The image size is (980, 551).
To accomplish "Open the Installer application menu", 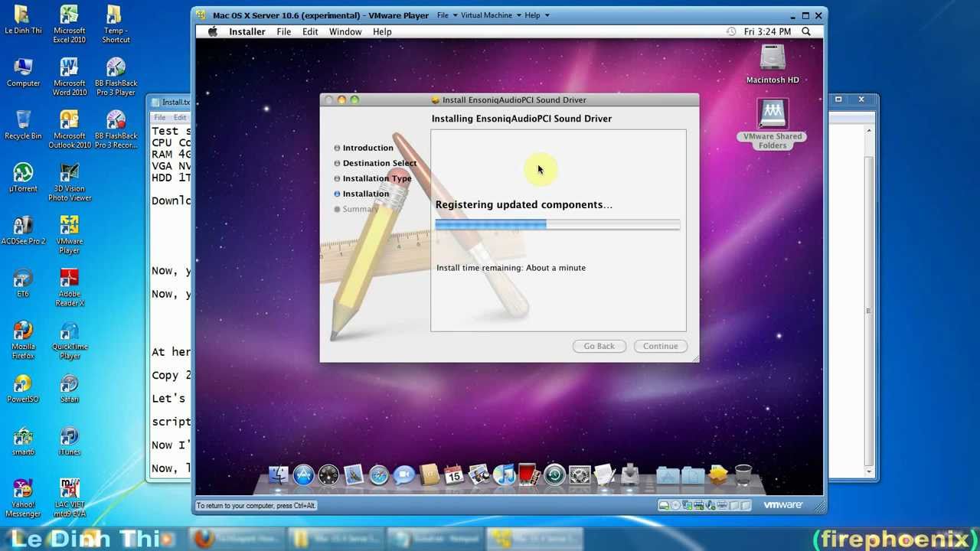I will pyautogui.click(x=247, y=31).
